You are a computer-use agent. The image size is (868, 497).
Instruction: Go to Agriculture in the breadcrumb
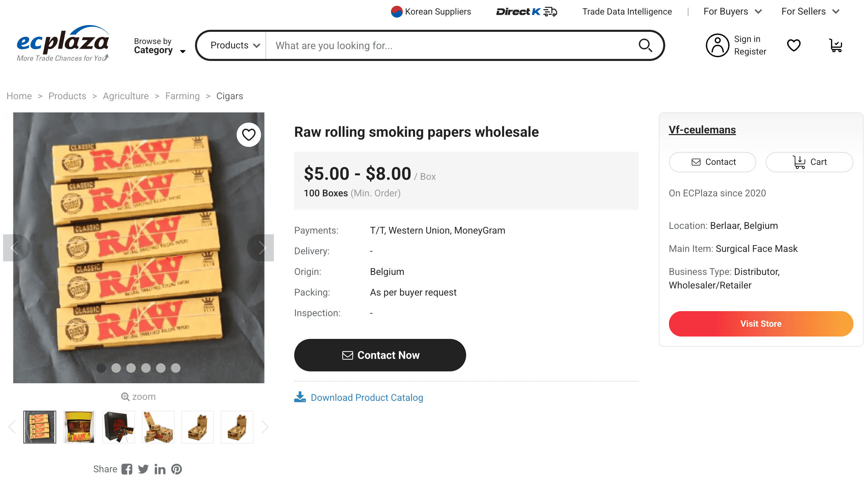pyautogui.click(x=126, y=96)
